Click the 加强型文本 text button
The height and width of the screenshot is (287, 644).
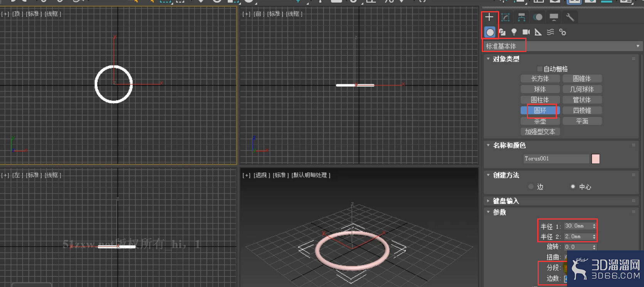click(540, 132)
